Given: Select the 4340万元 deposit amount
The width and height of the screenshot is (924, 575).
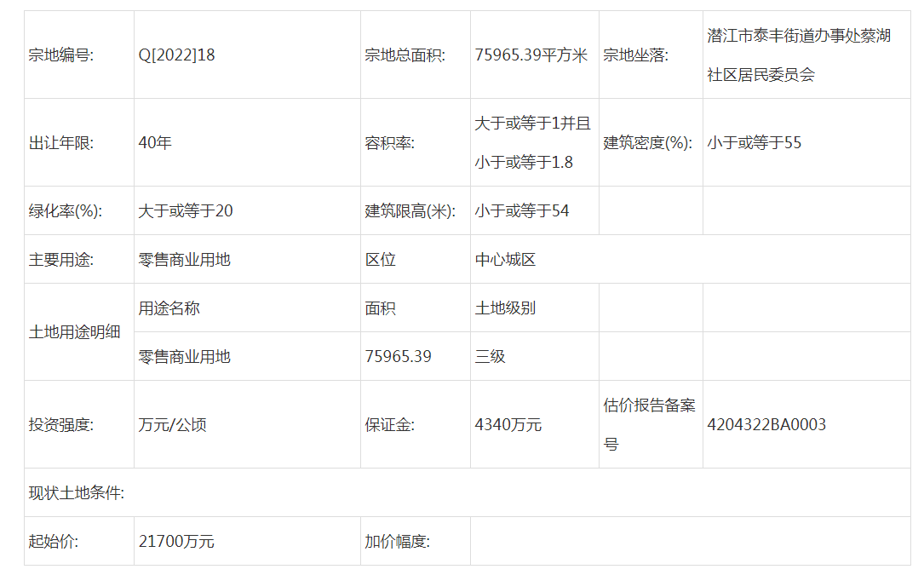Looking at the screenshot, I should 508,425.
